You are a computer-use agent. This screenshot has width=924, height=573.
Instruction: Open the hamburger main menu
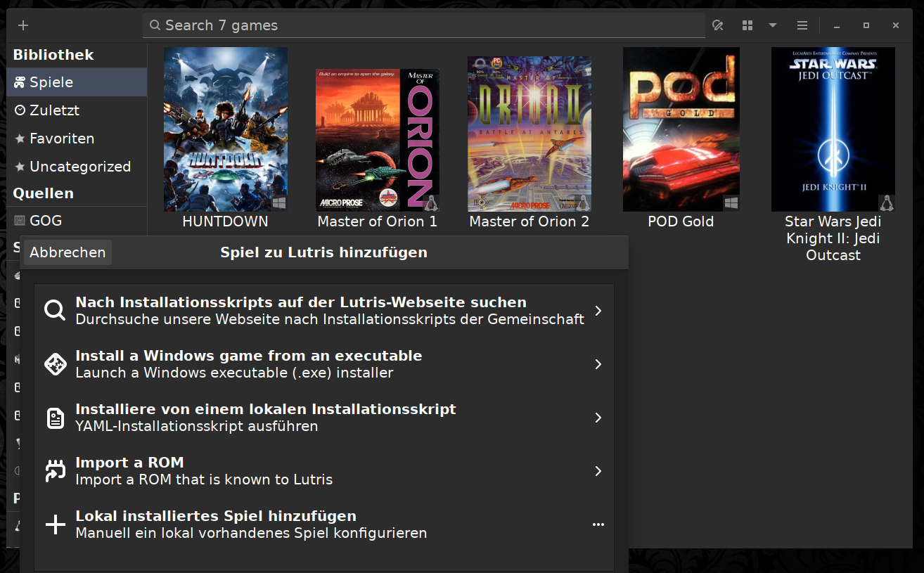(x=802, y=25)
